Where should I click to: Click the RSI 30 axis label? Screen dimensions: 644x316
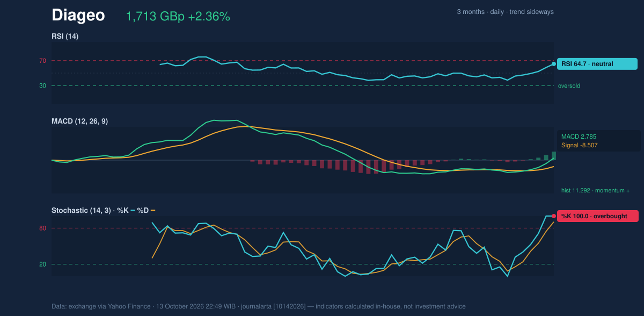42,85
